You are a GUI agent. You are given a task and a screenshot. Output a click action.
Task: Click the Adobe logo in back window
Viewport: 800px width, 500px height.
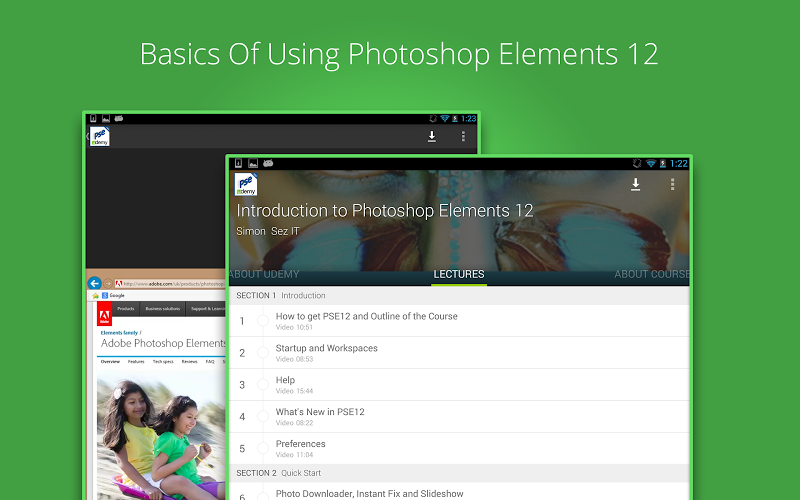point(104,314)
